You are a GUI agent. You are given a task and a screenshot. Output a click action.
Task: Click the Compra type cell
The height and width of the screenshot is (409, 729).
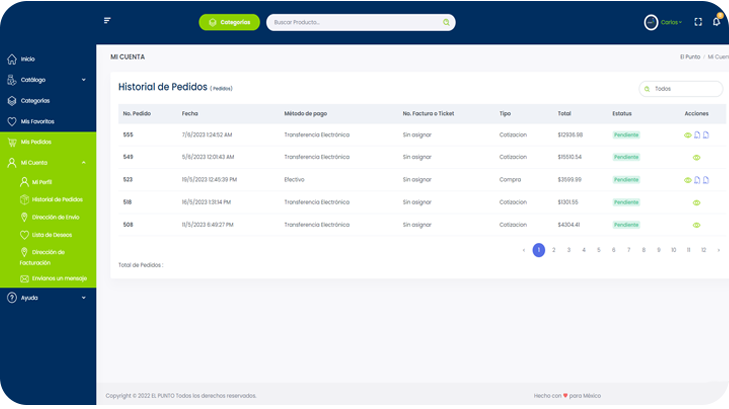510,179
